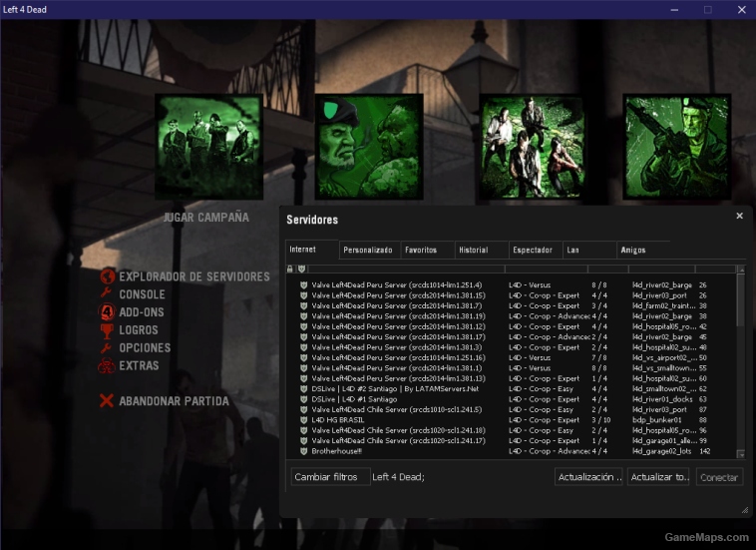Click VAC shield on srcds1014-lim1.251.4 row
Image resolution: width=756 pixels, height=550 pixels.
304,285
